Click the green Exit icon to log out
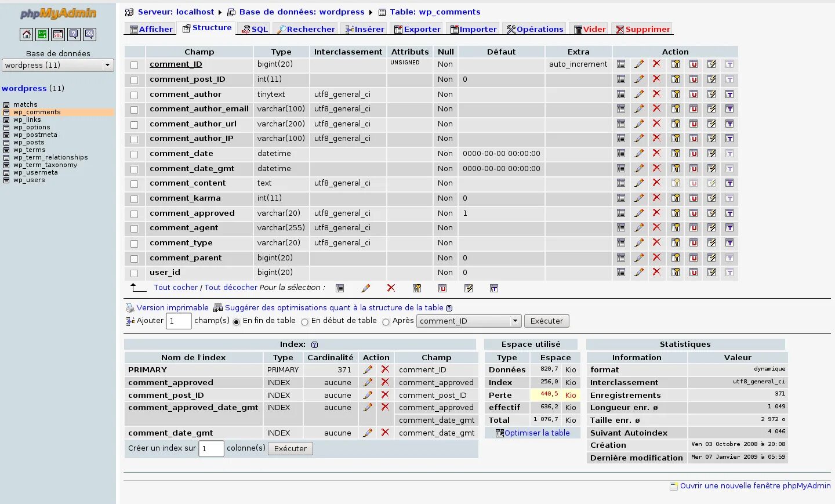 coord(42,35)
